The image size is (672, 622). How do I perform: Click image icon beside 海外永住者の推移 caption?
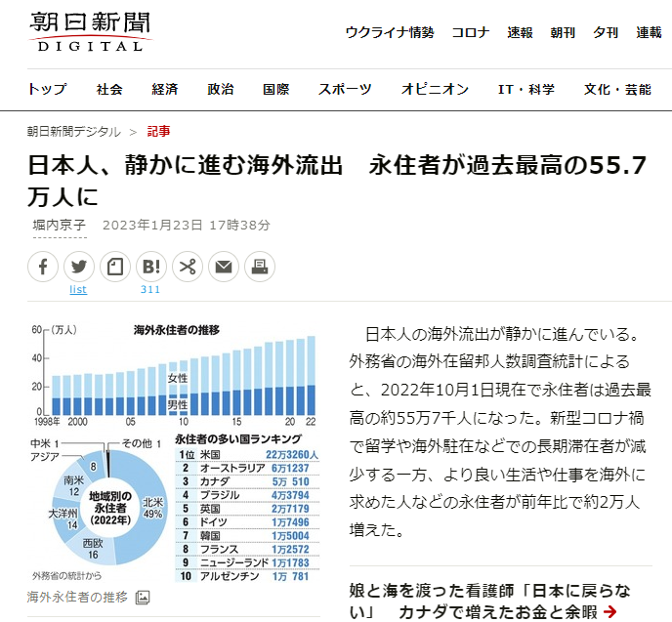click(x=143, y=597)
